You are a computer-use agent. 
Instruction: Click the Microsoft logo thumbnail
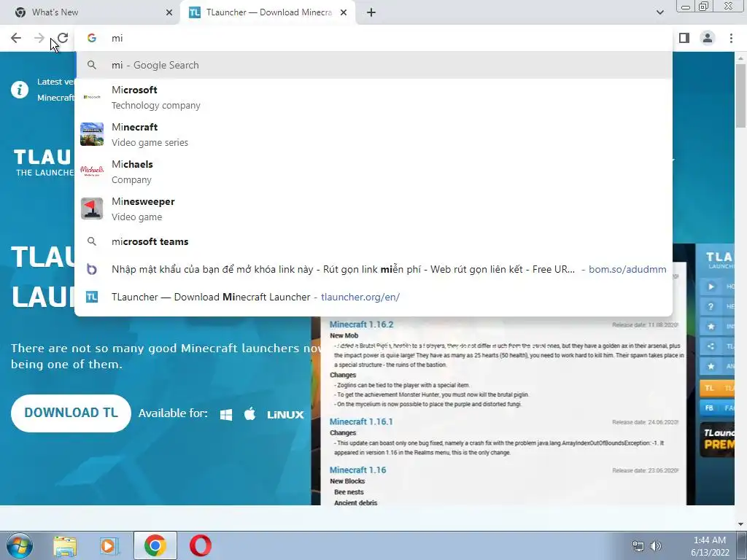point(92,97)
